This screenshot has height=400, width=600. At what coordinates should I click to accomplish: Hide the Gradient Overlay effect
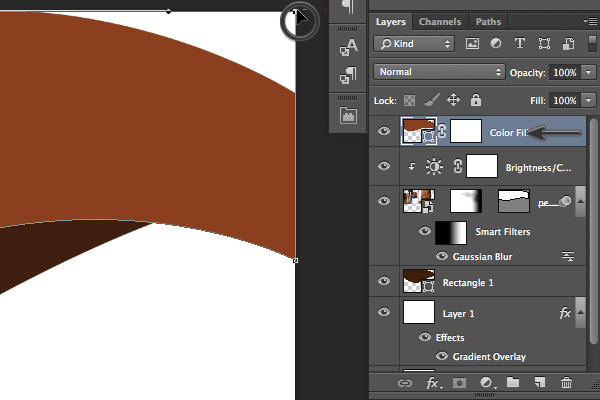click(442, 356)
